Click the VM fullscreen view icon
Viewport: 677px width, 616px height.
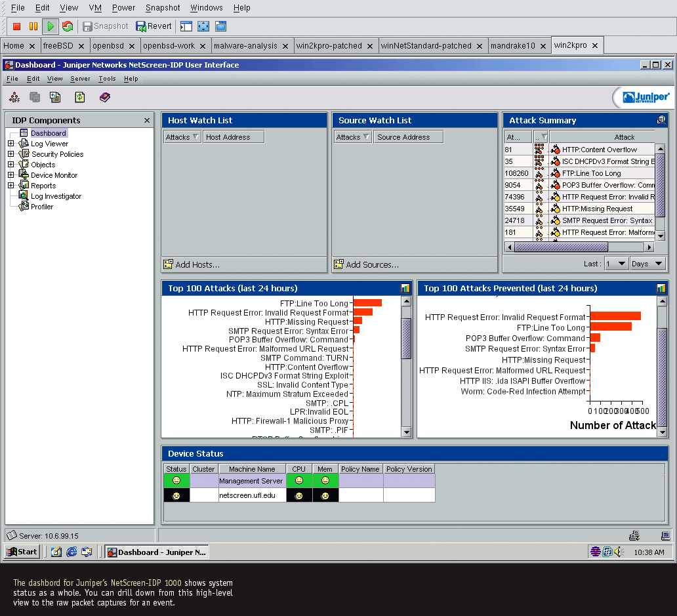click(x=203, y=26)
